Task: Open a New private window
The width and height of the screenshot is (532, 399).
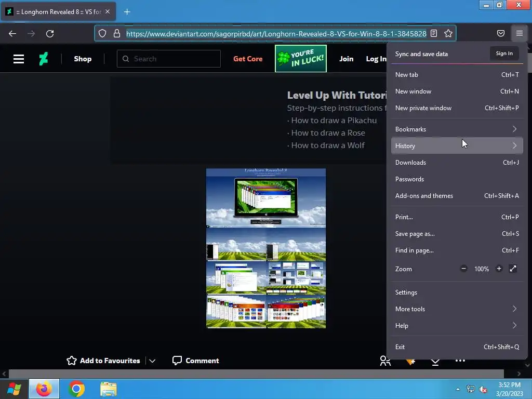Action: coord(457,108)
